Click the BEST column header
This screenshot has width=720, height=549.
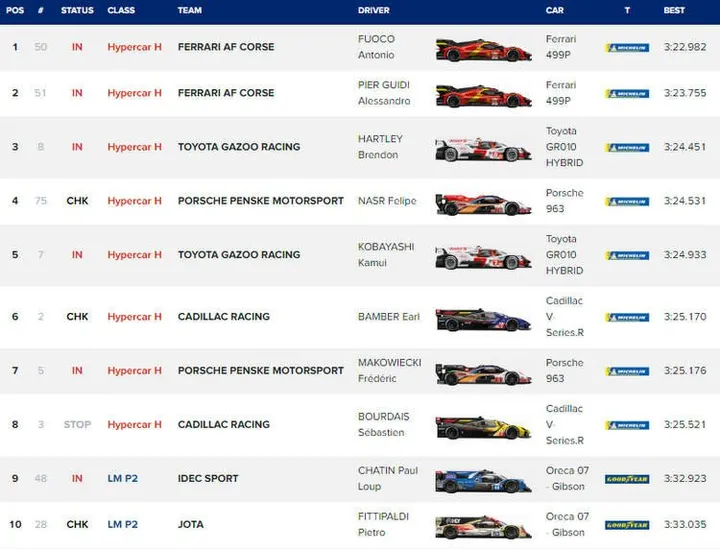[674, 10]
